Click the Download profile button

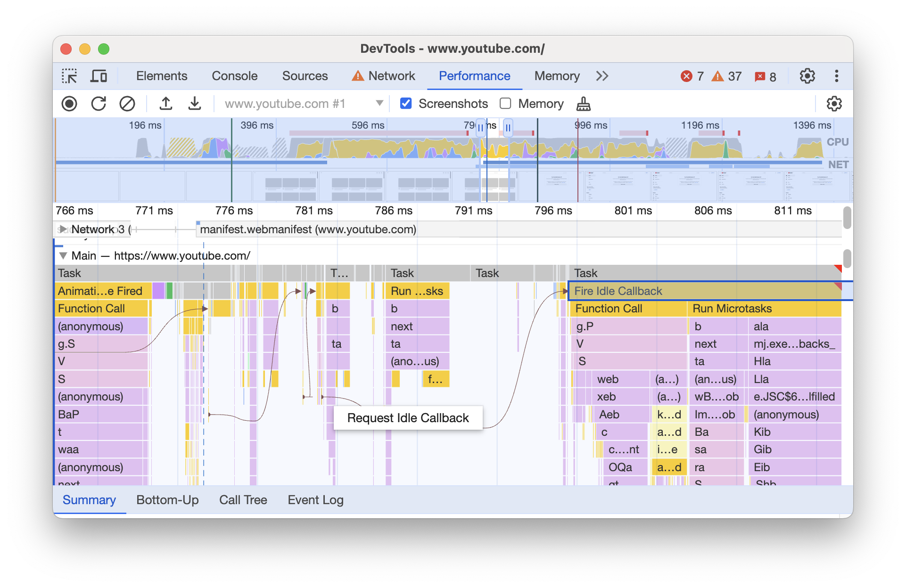(x=195, y=103)
